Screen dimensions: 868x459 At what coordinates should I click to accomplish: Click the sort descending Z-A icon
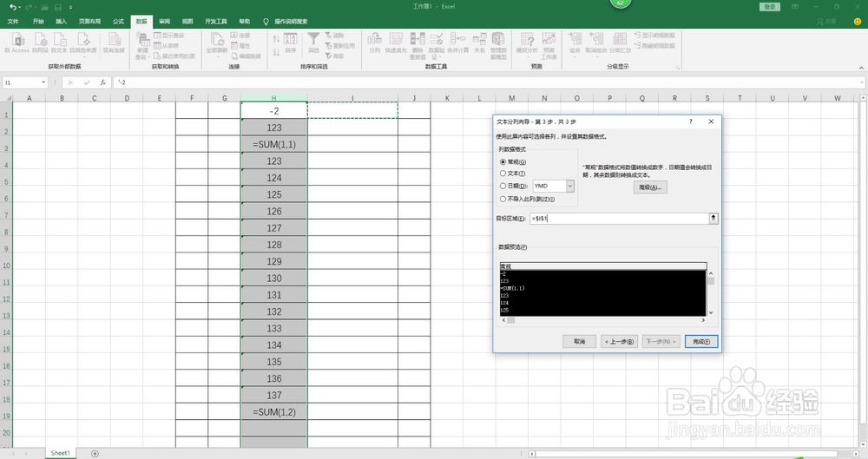pos(276,52)
